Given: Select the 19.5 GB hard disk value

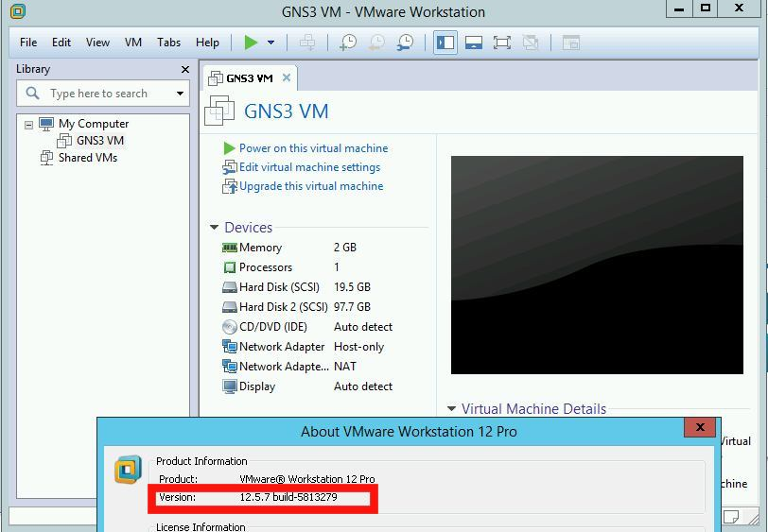Looking at the screenshot, I should point(352,287).
